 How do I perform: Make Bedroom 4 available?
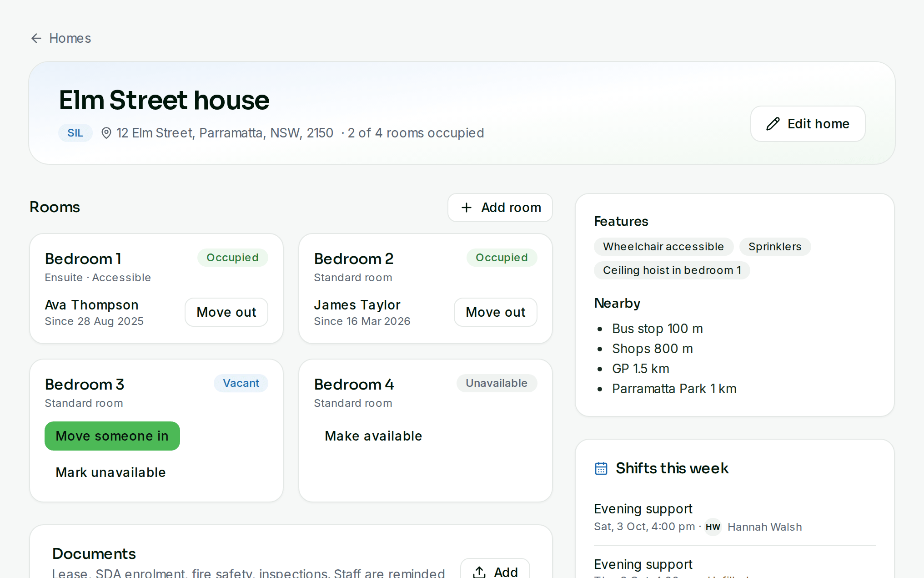tap(373, 436)
